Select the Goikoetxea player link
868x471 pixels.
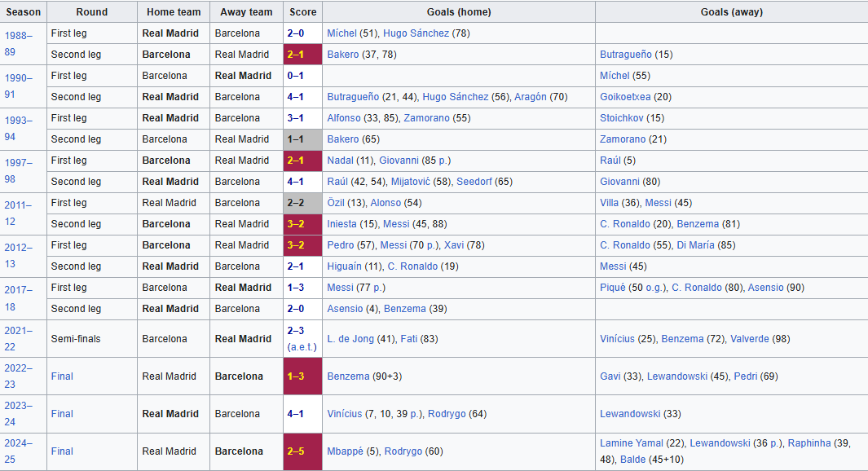pos(625,97)
